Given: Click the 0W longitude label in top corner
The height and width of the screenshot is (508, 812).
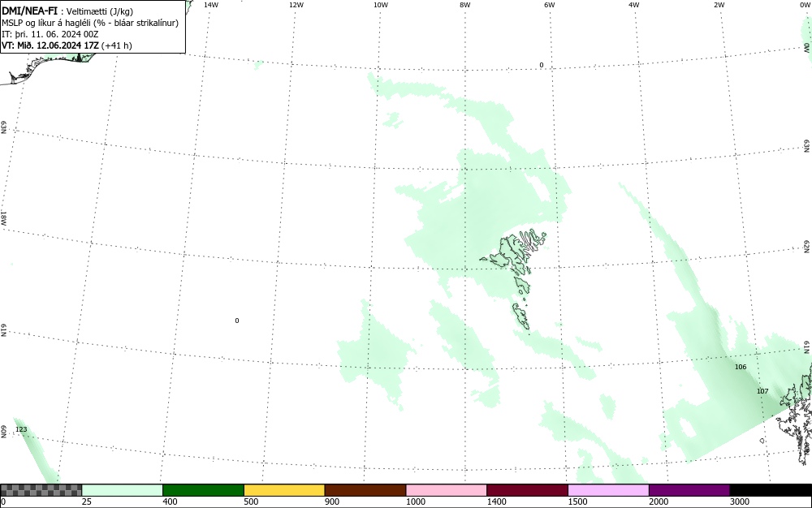Looking at the screenshot, I should pos(804,5).
